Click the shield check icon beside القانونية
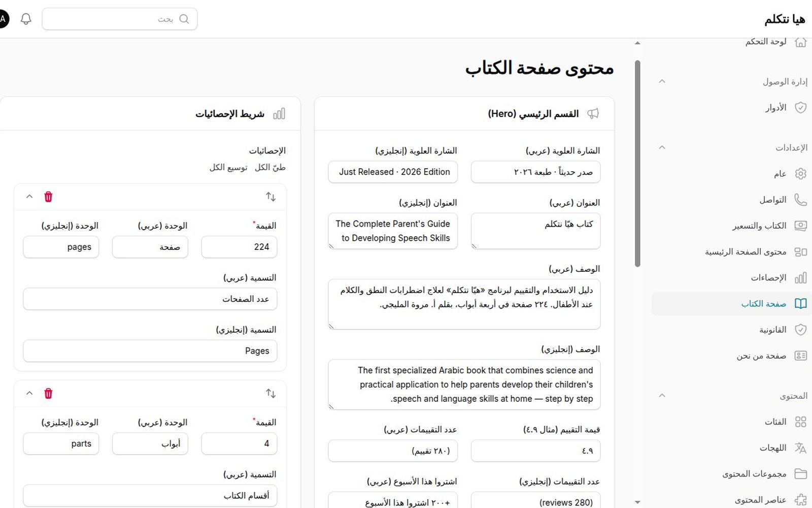The height and width of the screenshot is (508, 812). click(x=800, y=330)
